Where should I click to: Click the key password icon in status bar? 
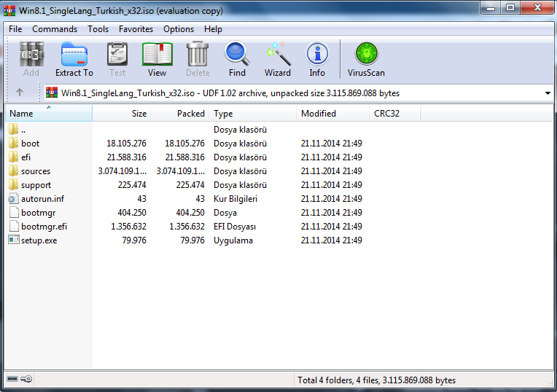coord(26,379)
